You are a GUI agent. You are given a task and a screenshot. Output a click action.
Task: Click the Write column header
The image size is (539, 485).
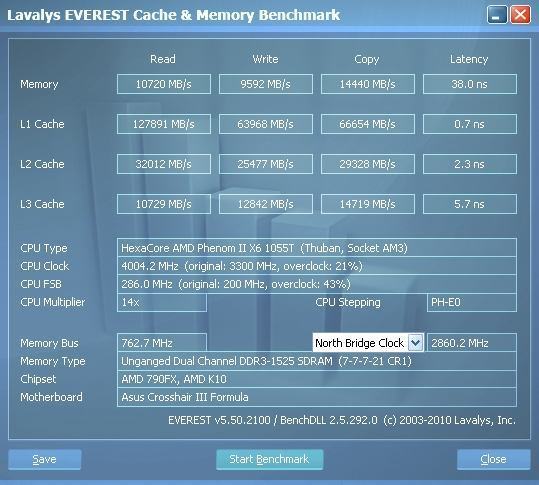(265, 59)
